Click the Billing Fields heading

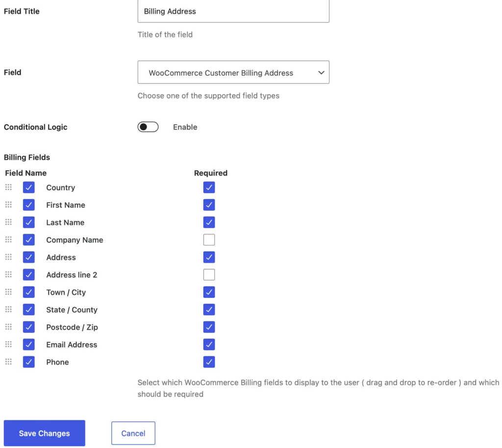point(27,157)
